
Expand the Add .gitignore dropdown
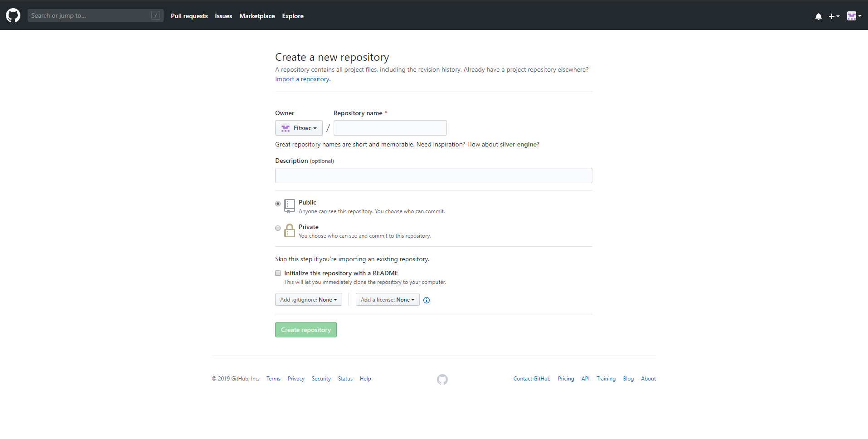pyautogui.click(x=308, y=300)
